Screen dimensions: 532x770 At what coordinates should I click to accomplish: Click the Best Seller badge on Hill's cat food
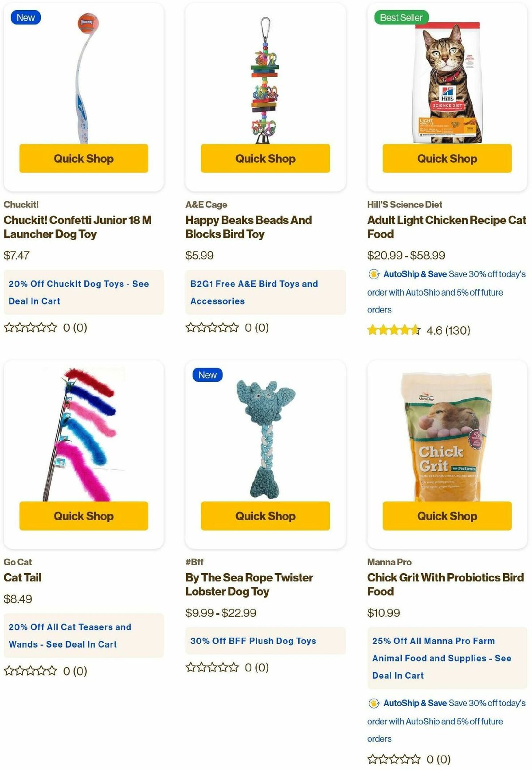pos(401,18)
